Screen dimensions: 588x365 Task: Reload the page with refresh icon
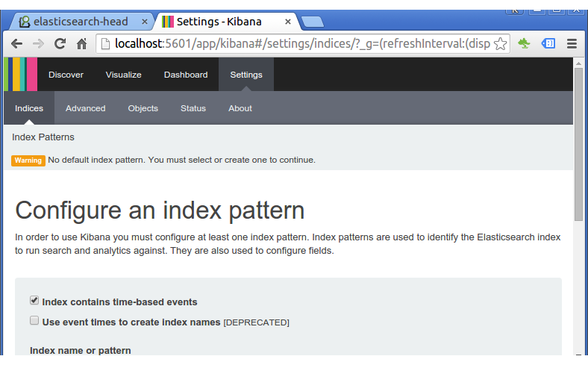click(x=60, y=44)
